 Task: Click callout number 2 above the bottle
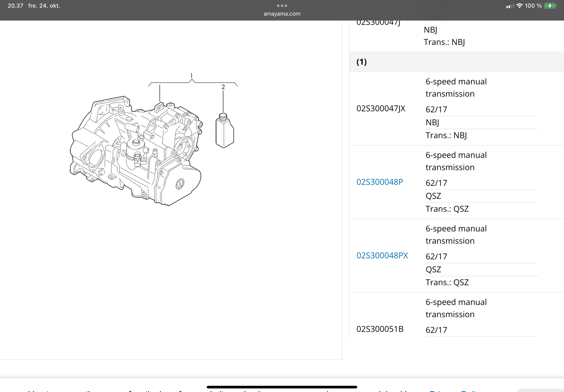click(223, 87)
